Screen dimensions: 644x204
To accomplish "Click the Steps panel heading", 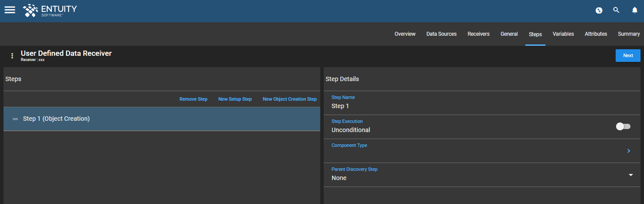I will click(x=13, y=79).
